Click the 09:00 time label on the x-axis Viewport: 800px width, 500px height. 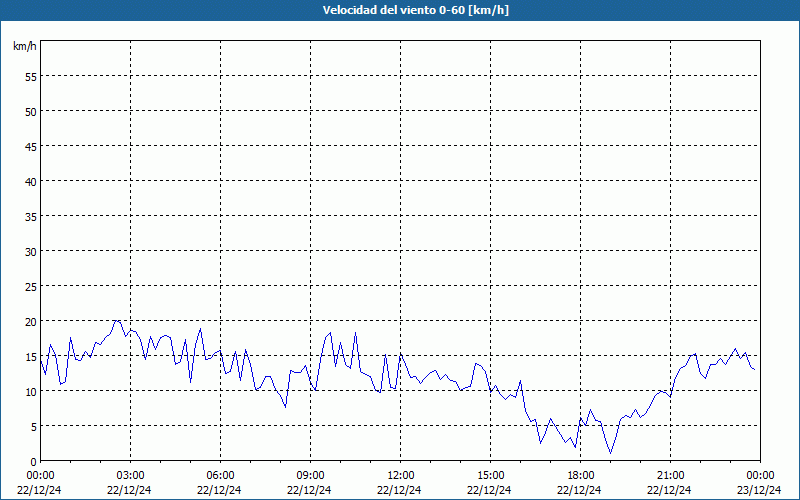(310, 476)
